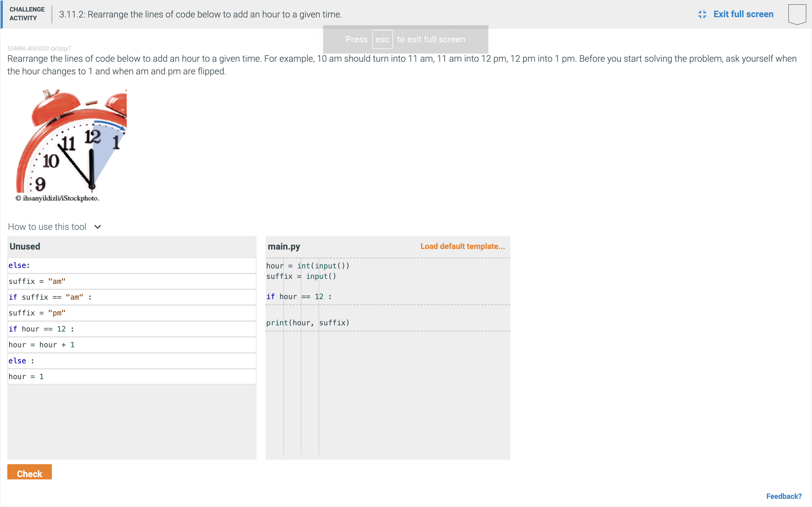This screenshot has height=507, width=812.
Task: Click the 'if suffix == "am" :' block
Action: click(x=132, y=297)
